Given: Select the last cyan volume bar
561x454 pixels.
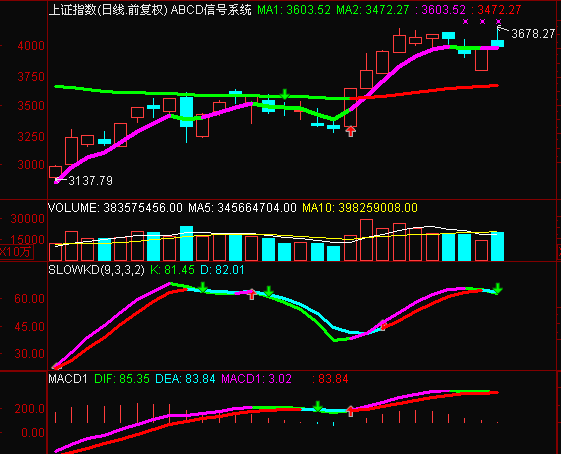Looking at the screenshot, I should point(498,246).
